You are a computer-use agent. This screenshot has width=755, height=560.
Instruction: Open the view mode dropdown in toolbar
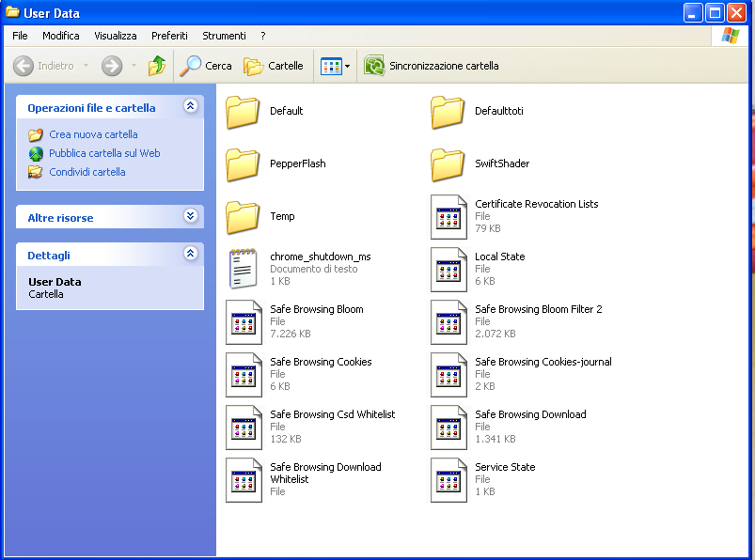point(347,66)
